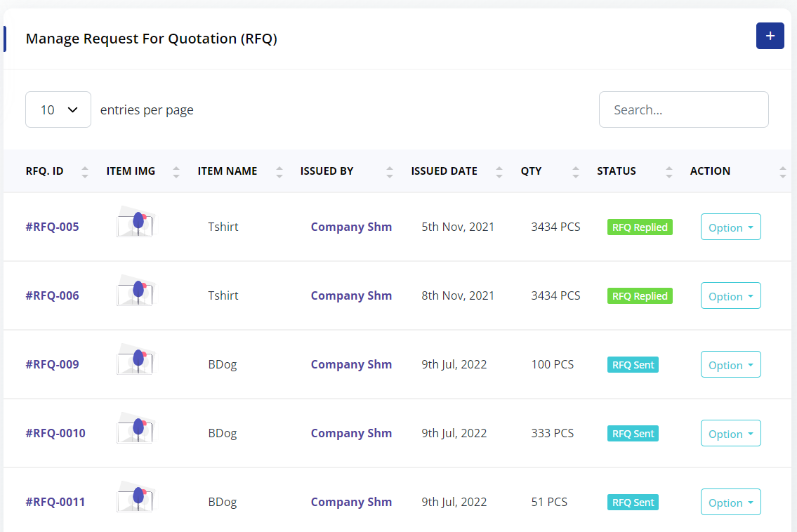This screenshot has width=797, height=532.
Task: Click inside the Search field
Action: [683, 109]
